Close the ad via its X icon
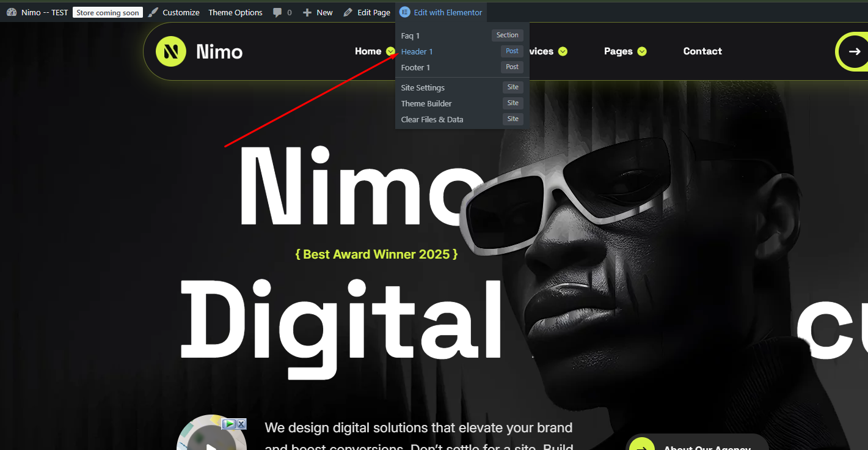The height and width of the screenshot is (450, 868). (x=241, y=424)
